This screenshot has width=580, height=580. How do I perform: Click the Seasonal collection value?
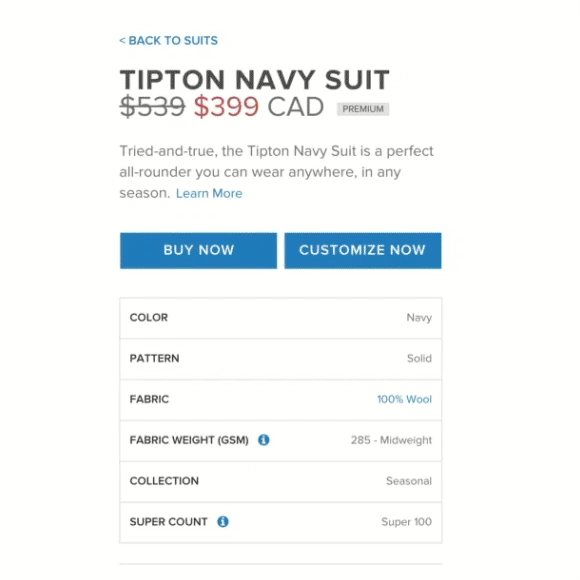409,481
